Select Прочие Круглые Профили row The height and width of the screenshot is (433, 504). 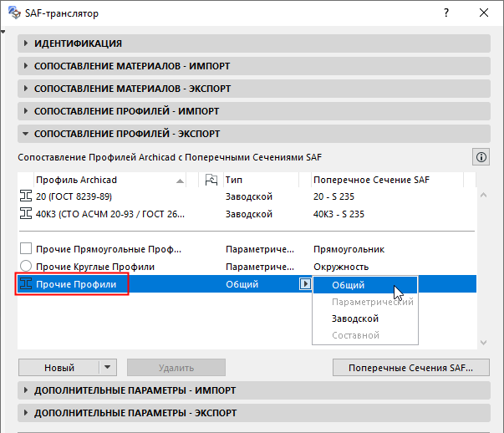[x=247, y=267]
